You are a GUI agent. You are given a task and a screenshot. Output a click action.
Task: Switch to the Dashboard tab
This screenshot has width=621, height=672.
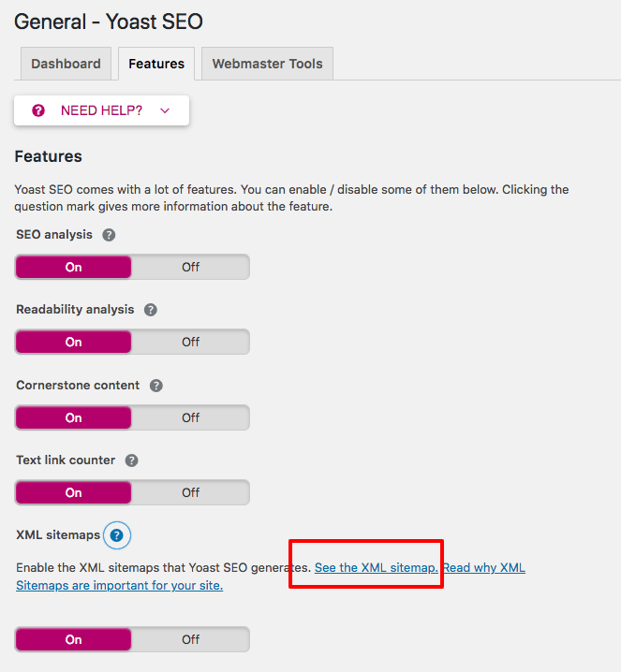coord(67,64)
